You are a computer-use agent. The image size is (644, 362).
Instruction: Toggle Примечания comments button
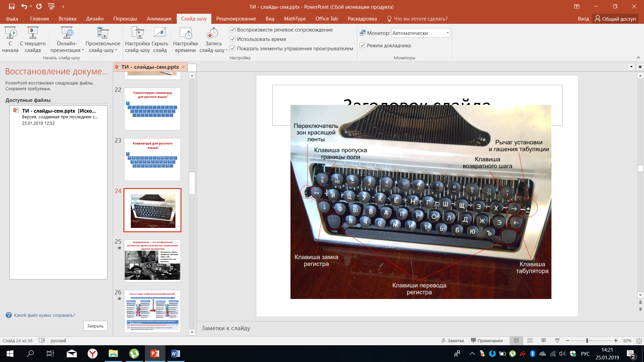coord(487,341)
